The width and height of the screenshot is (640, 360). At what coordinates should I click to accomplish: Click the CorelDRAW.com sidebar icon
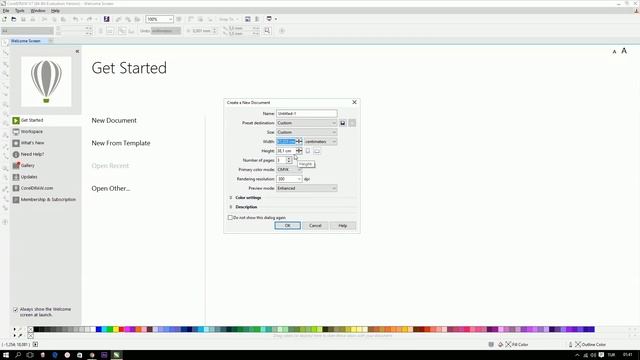click(16, 188)
